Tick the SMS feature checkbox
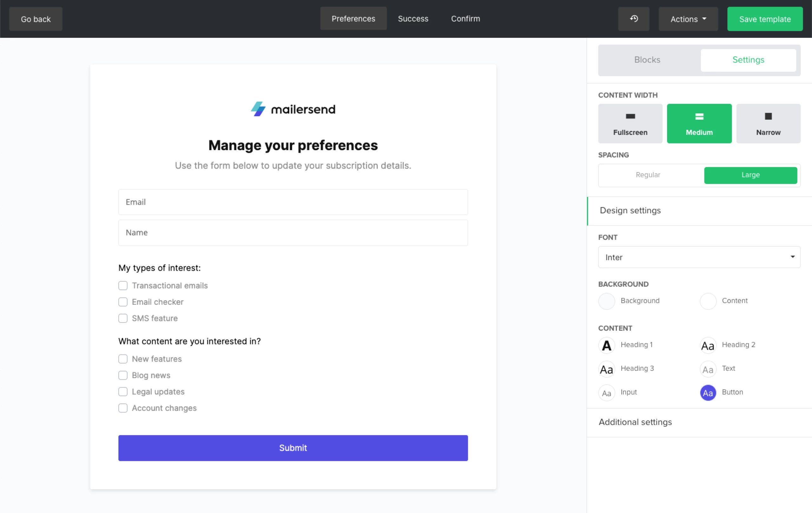This screenshot has height=513, width=812. pos(123,318)
